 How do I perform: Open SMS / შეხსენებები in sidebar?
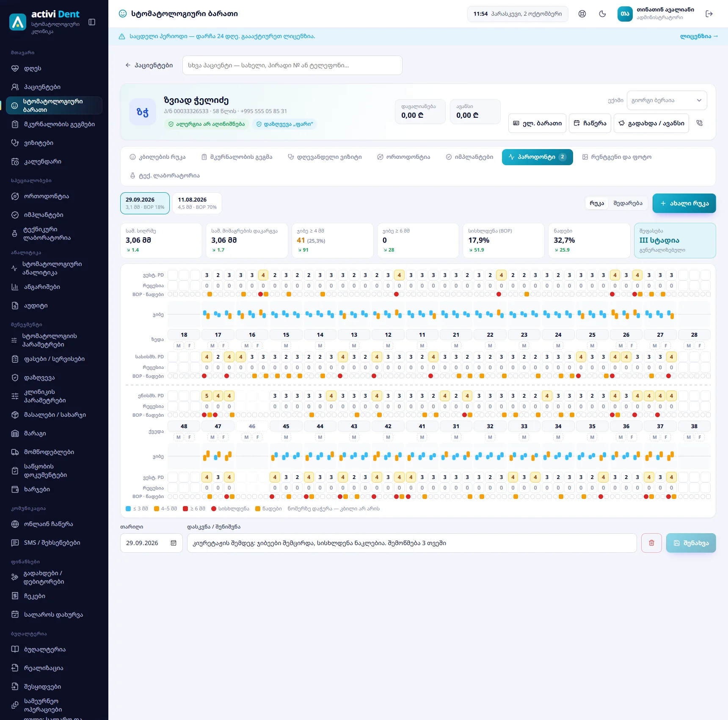point(54,543)
